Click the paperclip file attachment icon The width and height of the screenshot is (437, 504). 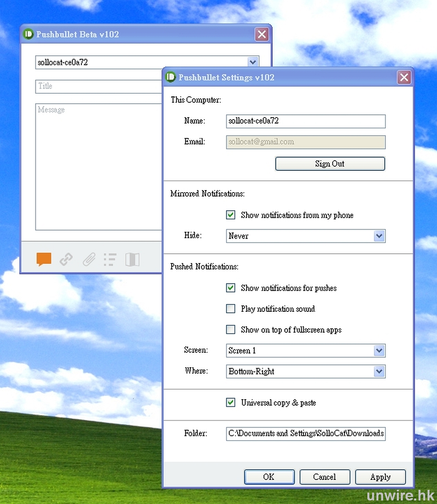click(x=89, y=259)
